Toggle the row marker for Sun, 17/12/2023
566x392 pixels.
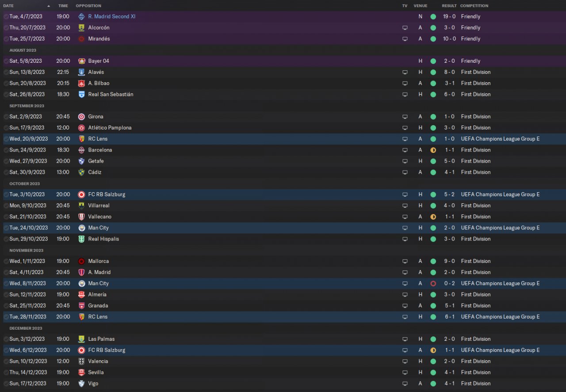point(6,384)
